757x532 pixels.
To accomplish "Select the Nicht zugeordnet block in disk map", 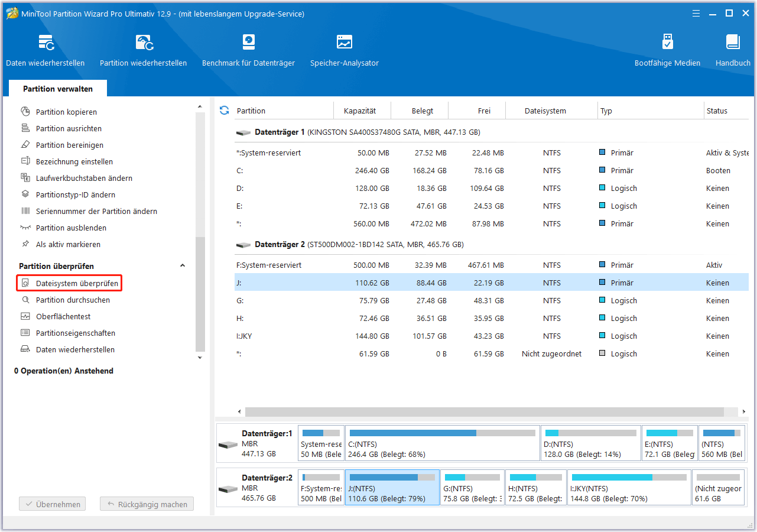I will pyautogui.click(x=718, y=488).
